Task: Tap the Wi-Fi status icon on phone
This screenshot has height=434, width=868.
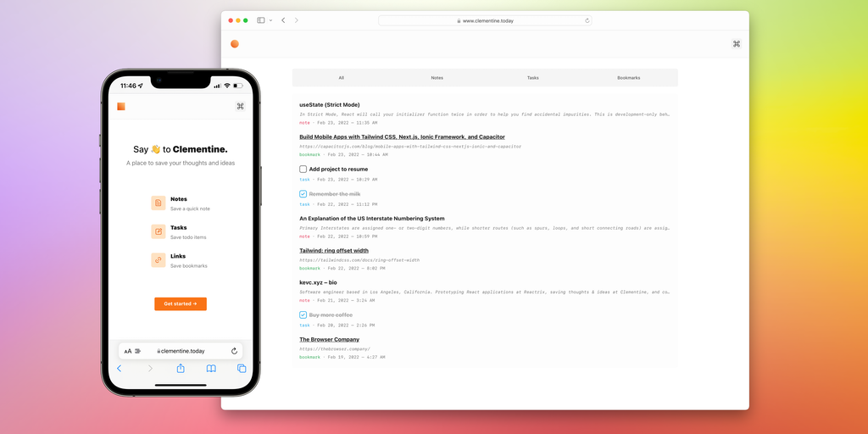Action: pos(227,86)
